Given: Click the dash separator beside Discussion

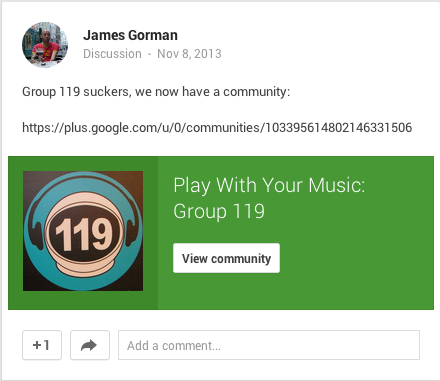Looking at the screenshot, I should click(150, 54).
